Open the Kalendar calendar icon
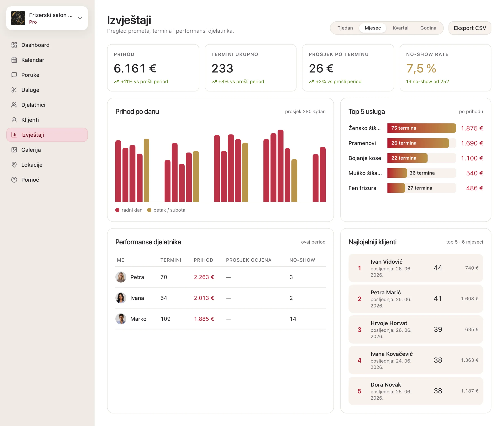This screenshot has width=504, height=426. click(14, 60)
